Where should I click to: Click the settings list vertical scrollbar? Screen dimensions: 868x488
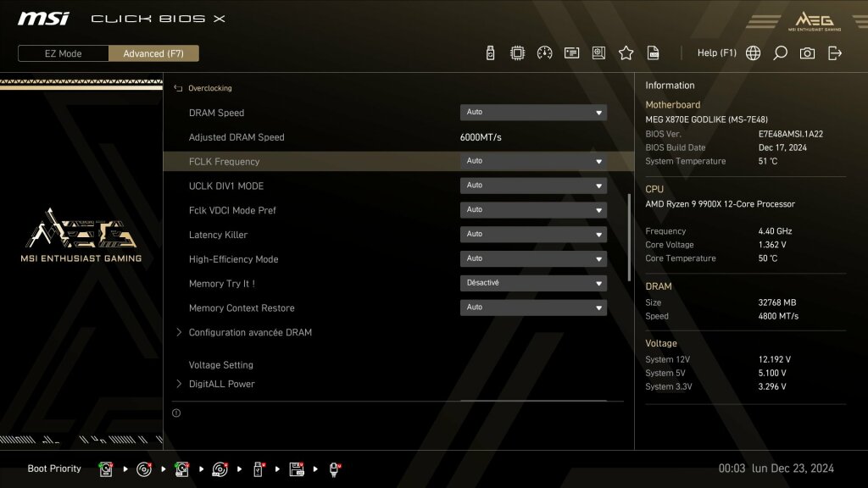point(630,237)
